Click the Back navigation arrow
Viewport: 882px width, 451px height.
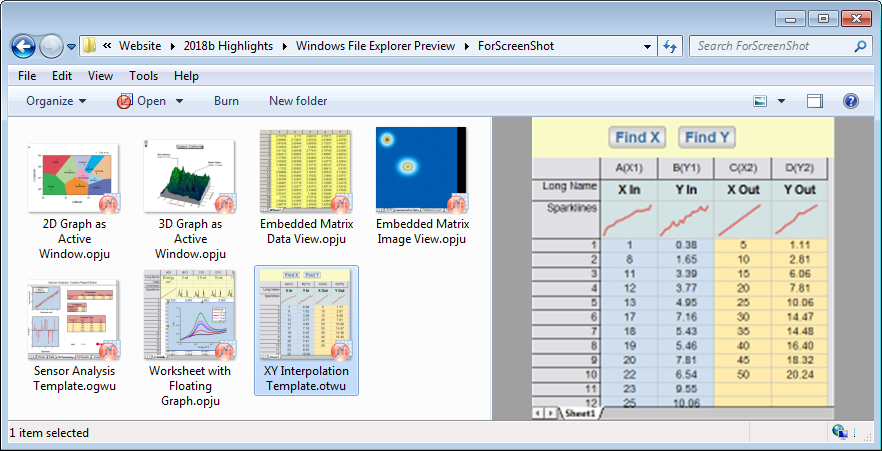click(x=24, y=46)
